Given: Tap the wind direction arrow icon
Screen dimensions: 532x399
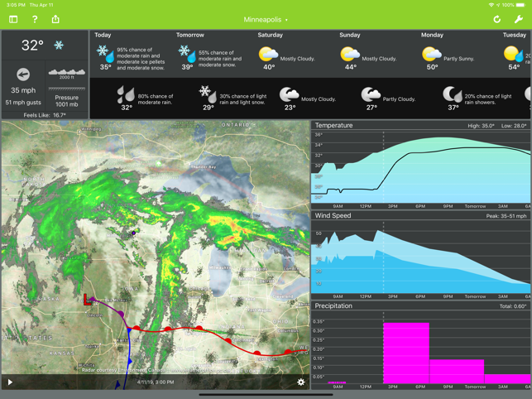Looking at the screenshot, I should pos(23,75).
